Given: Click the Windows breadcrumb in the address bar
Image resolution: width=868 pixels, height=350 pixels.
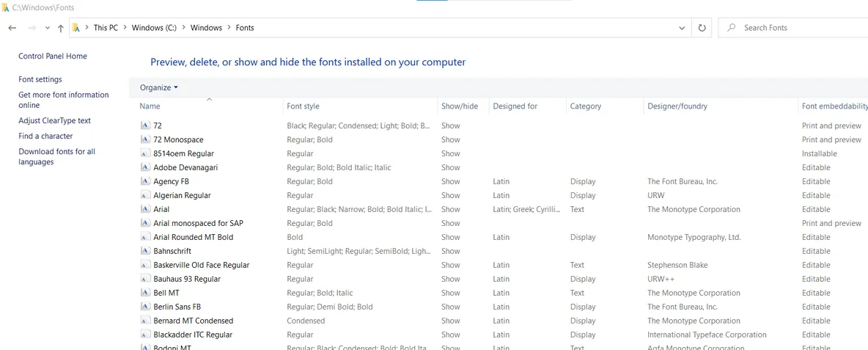Looking at the screenshot, I should [x=206, y=28].
